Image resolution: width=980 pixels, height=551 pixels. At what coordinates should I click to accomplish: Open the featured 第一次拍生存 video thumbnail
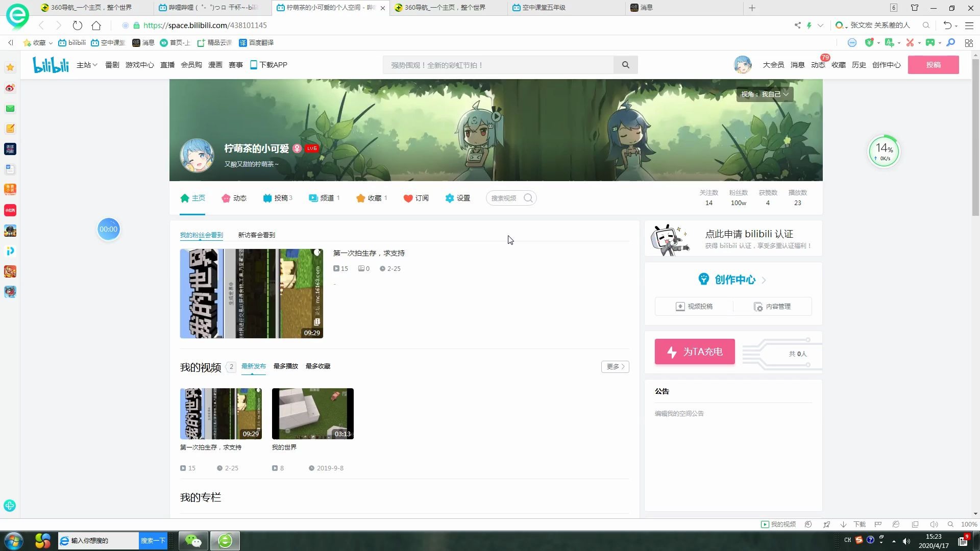point(251,293)
